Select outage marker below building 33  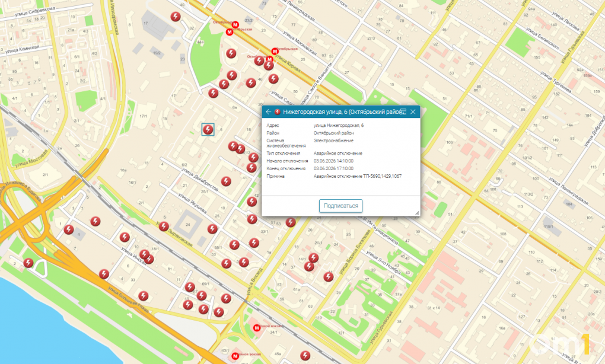tap(144, 296)
